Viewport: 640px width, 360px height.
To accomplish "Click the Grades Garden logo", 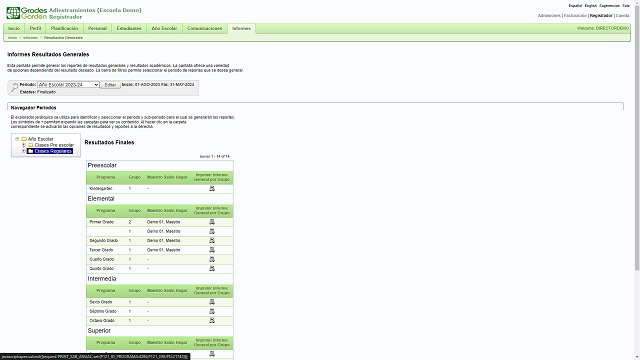I will [x=27, y=13].
